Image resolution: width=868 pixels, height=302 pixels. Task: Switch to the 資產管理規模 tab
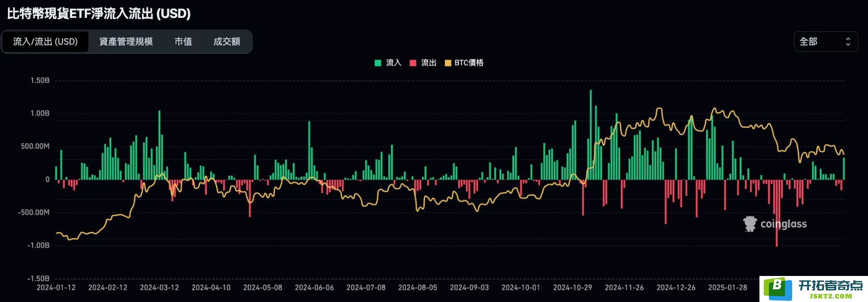tap(126, 42)
